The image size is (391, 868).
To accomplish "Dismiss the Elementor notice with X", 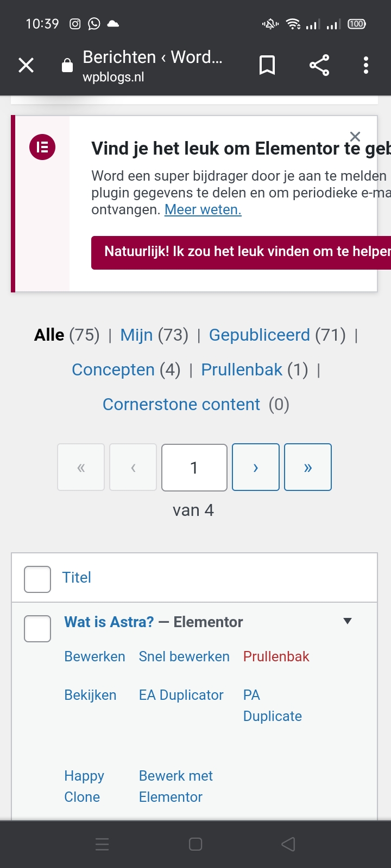I will (355, 136).
